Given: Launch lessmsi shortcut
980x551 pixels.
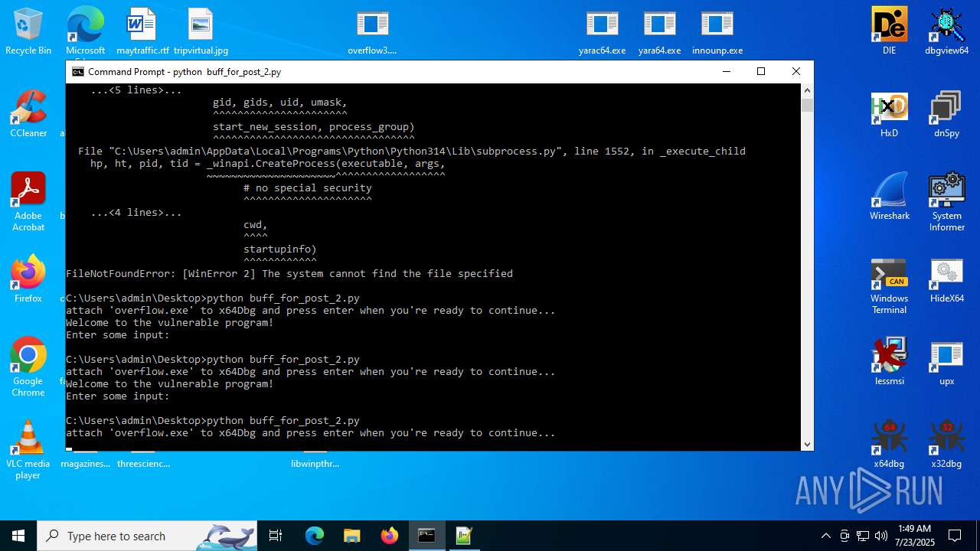Looking at the screenshot, I should pyautogui.click(x=889, y=361).
